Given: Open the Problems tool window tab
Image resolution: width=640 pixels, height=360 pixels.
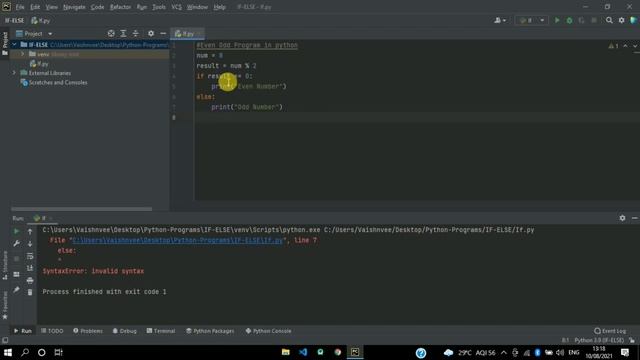Looking at the screenshot, I should click(x=88, y=331).
